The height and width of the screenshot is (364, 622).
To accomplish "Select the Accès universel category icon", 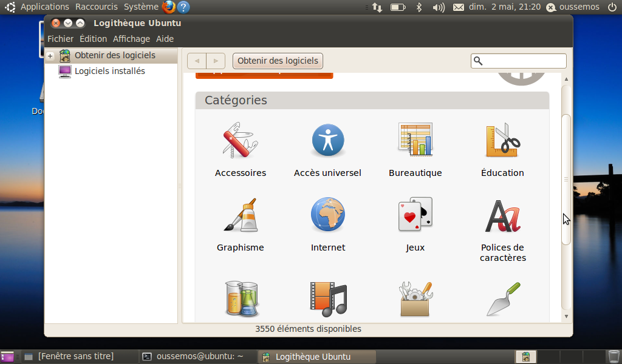I will pyautogui.click(x=328, y=140).
